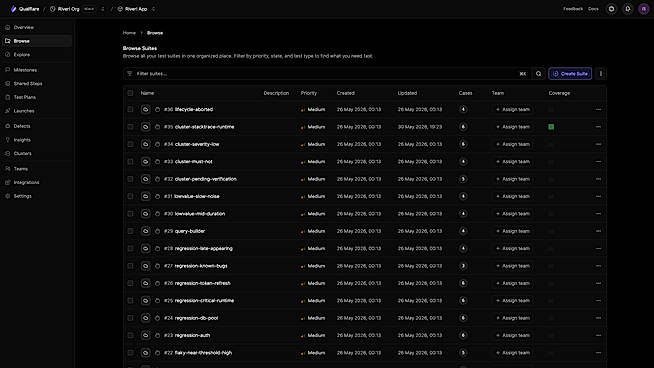Click the suite icon for #29 query-builder
The width and height of the screenshot is (654, 368).
(x=145, y=231)
